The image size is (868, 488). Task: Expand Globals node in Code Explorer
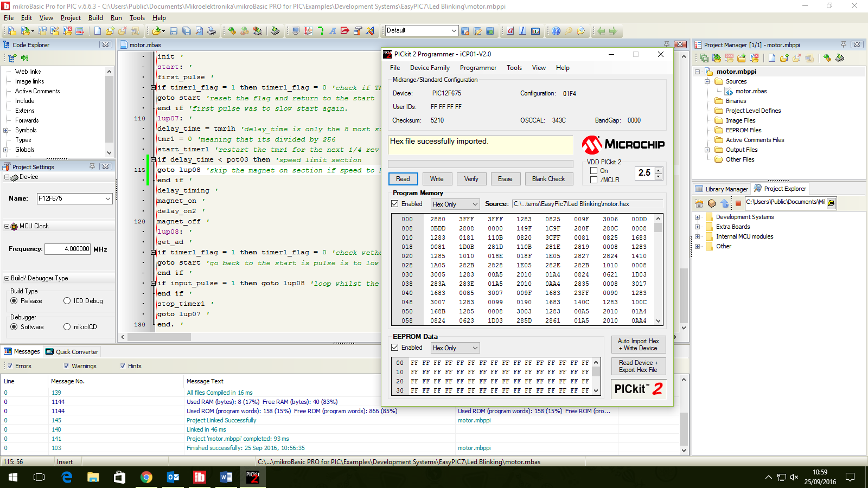tap(6, 150)
